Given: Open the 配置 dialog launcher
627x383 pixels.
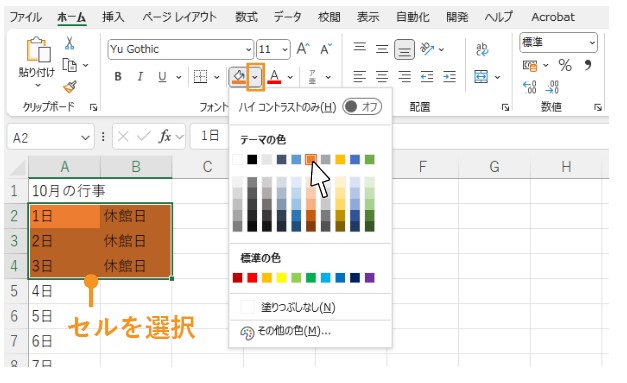Looking at the screenshot, I should [x=505, y=107].
